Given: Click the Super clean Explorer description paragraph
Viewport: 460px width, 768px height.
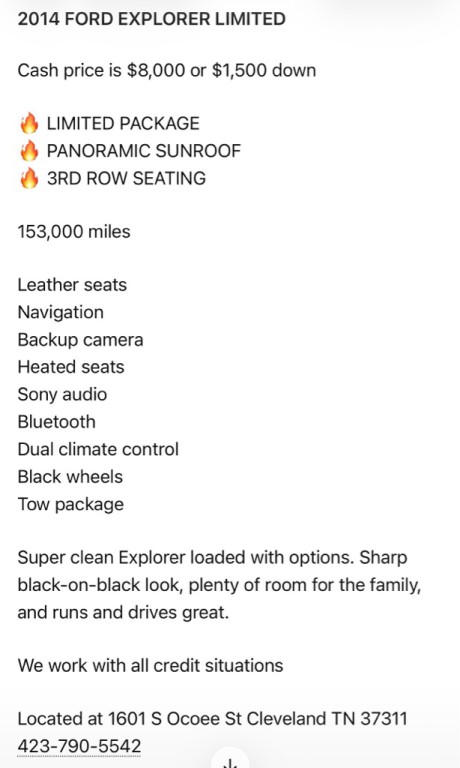Looking at the screenshot, I should pyautogui.click(x=219, y=585).
